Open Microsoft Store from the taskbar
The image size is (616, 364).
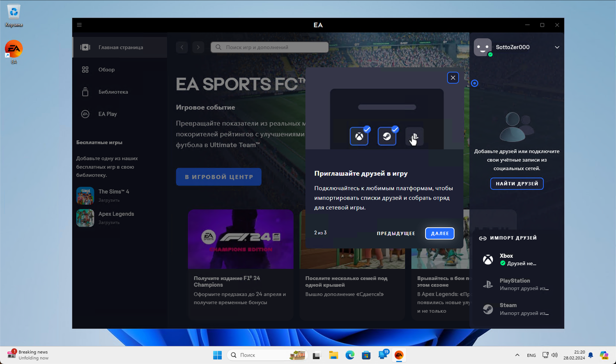pyautogui.click(x=366, y=355)
